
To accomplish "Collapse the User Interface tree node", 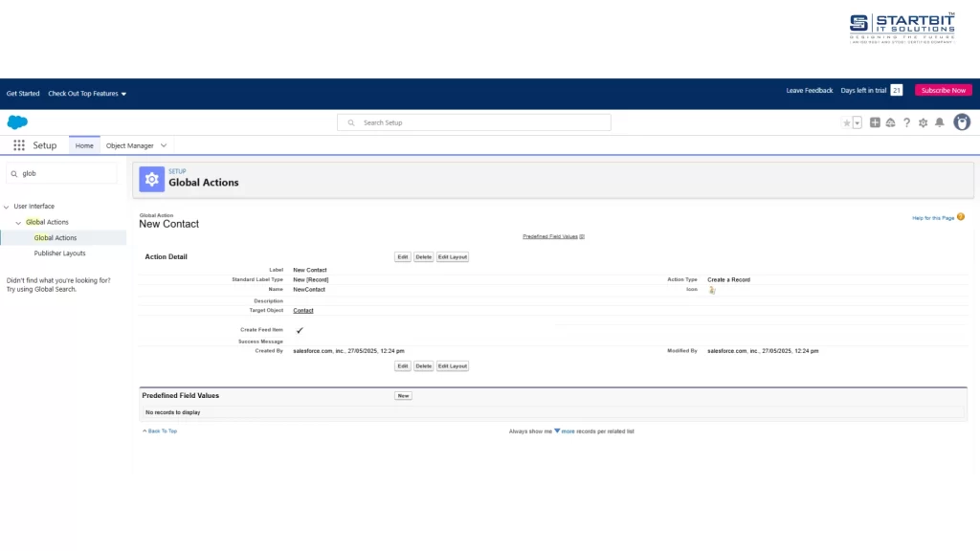I will pyautogui.click(x=7, y=207).
